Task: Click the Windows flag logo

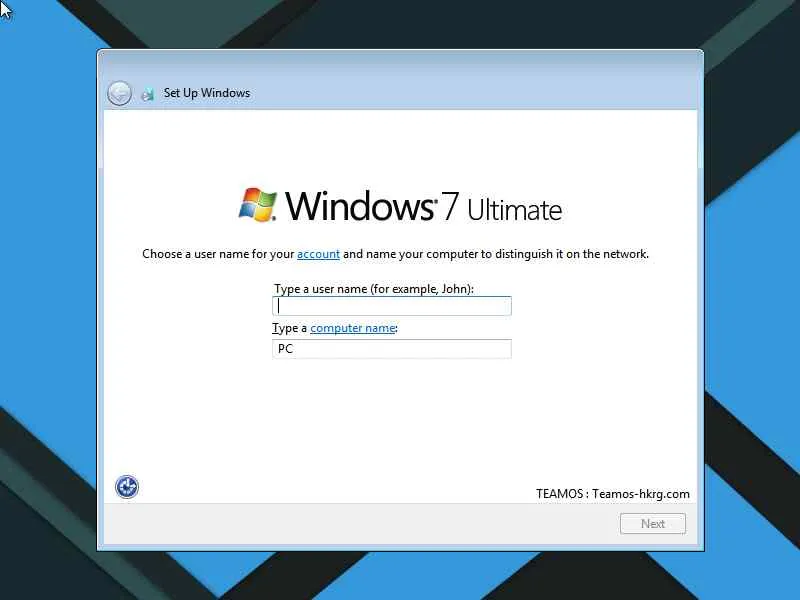Action: pos(258,205)
